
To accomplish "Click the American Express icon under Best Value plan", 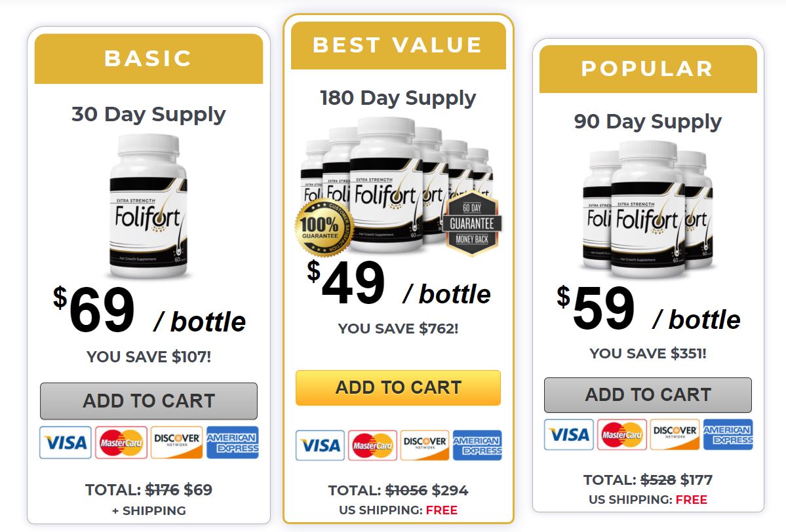I will [477, 445].
